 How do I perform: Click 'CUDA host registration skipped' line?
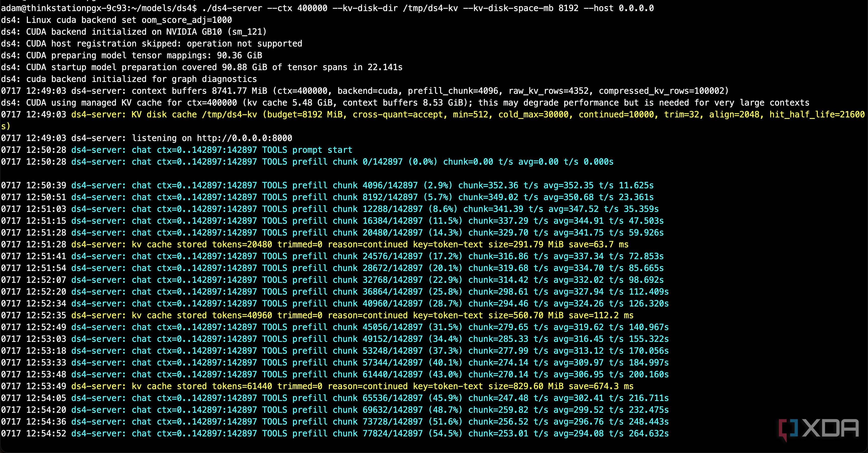click(152, 43)
